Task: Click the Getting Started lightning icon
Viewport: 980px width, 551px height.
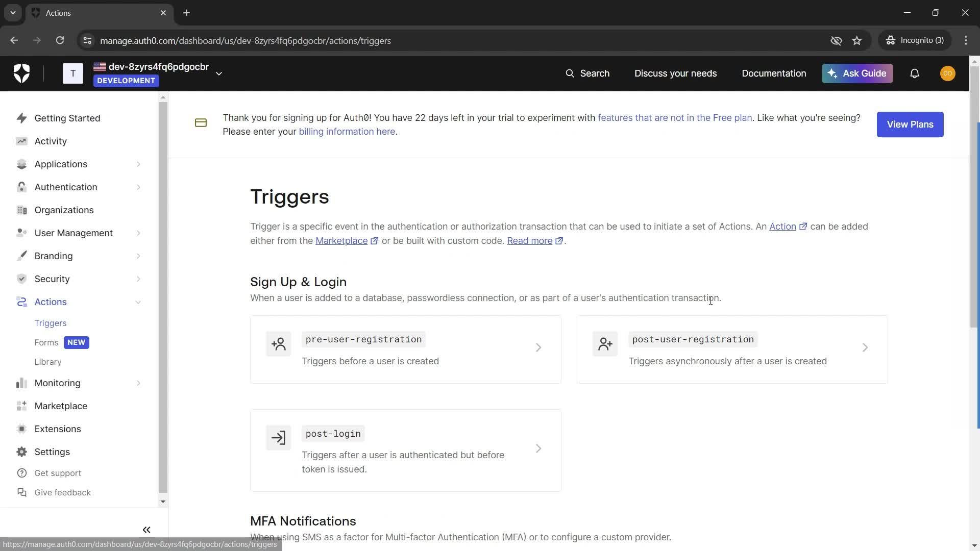Action: [21, 118]
